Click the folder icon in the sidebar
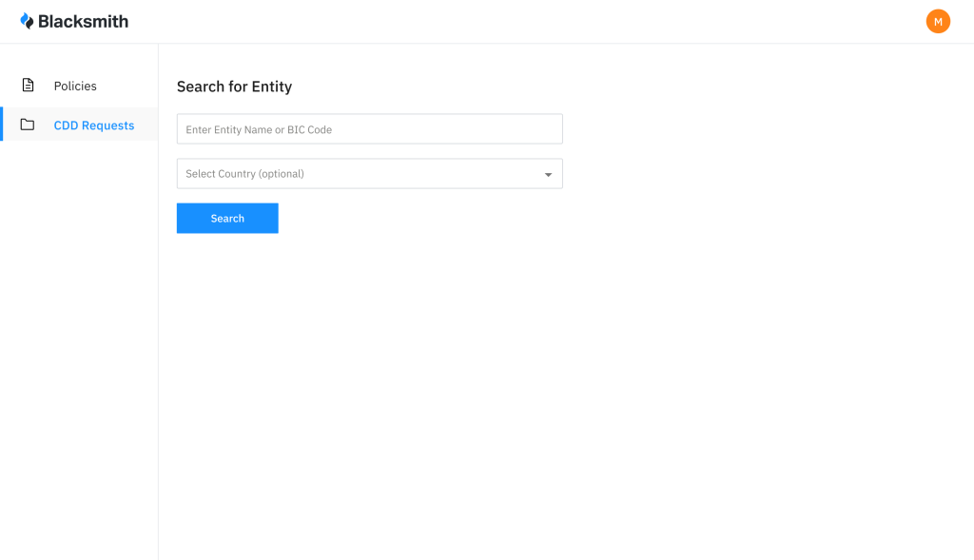 coord(29,125)
